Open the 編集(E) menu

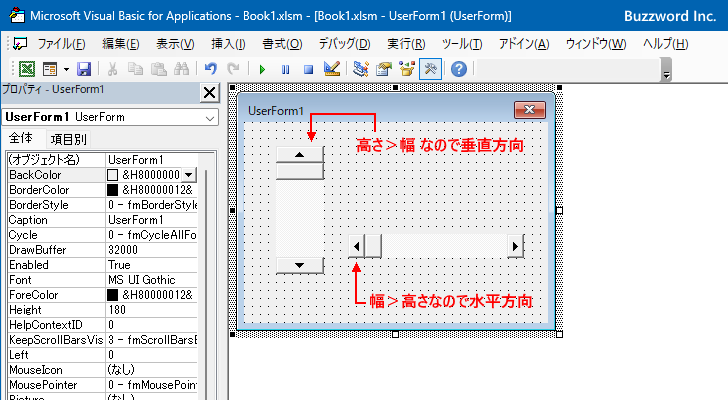[x=121, y=44]
